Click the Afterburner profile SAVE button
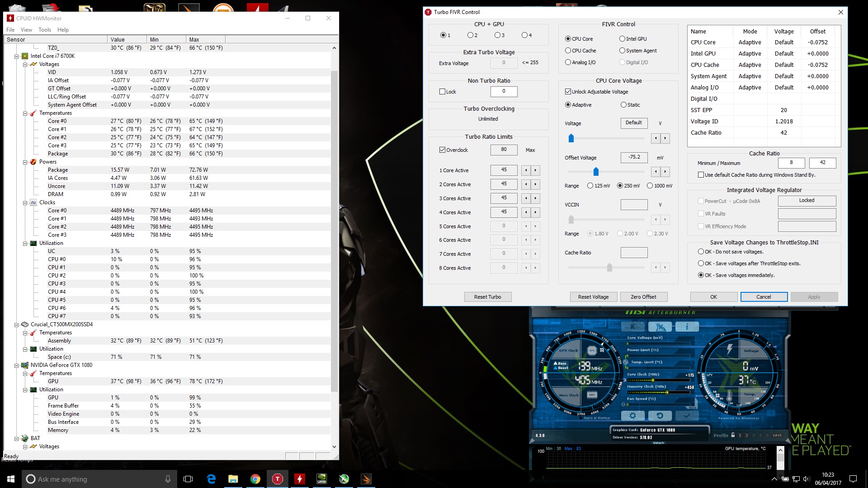 point(777,436)
